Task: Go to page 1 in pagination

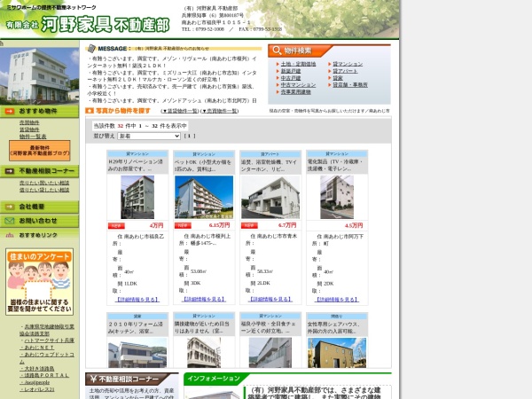Action: [x=190, y=136]
